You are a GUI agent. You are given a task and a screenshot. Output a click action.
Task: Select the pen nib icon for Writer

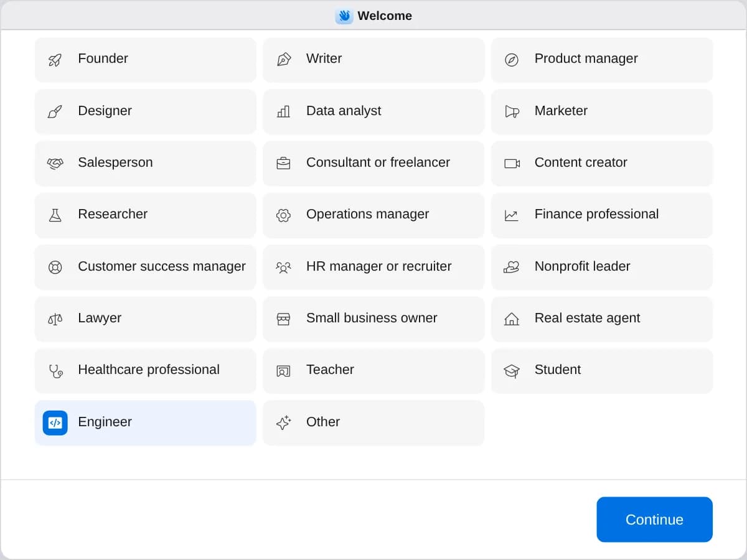(x=283, y=60)
